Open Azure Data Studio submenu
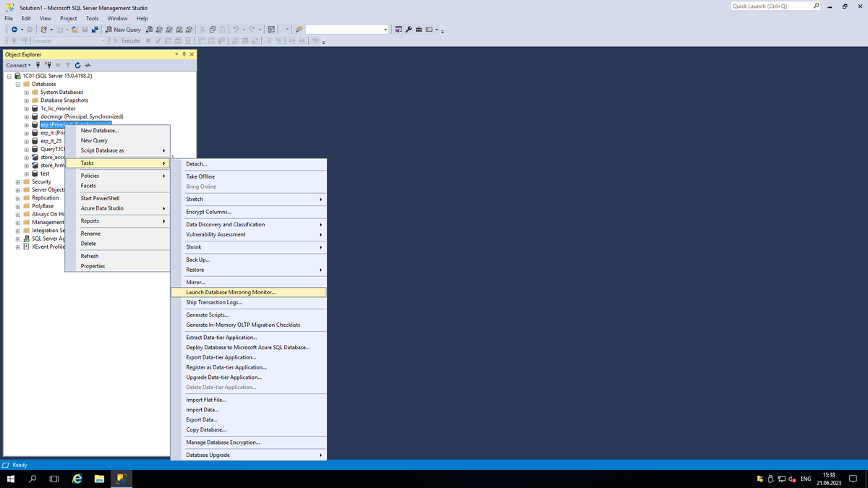 click(117, 208)
